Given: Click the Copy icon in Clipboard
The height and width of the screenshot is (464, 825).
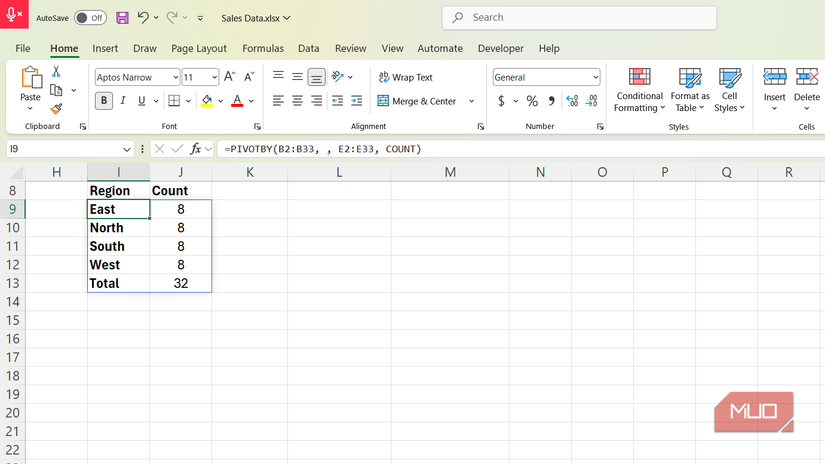Looking at the screenshot, I should [x=56, y=90].
